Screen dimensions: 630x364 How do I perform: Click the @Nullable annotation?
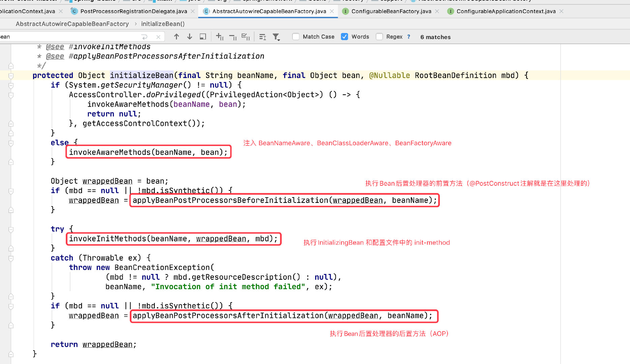(389, 75)
